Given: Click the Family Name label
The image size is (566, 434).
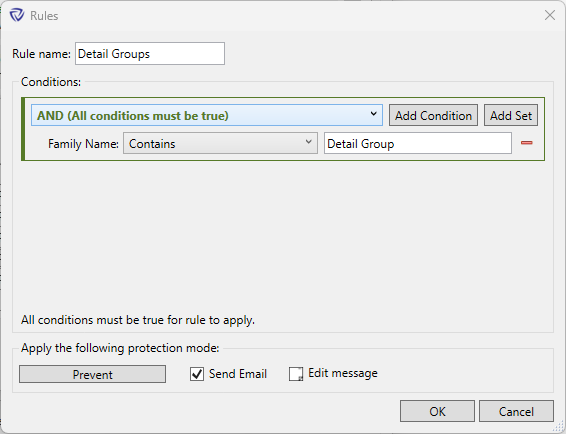Looking at the screenshot, I should point(83,144).
